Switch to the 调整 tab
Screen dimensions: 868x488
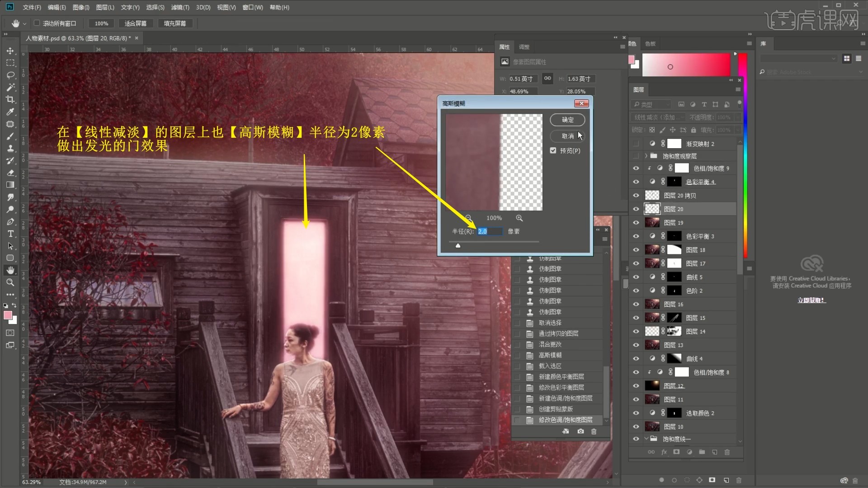point(524,47)
